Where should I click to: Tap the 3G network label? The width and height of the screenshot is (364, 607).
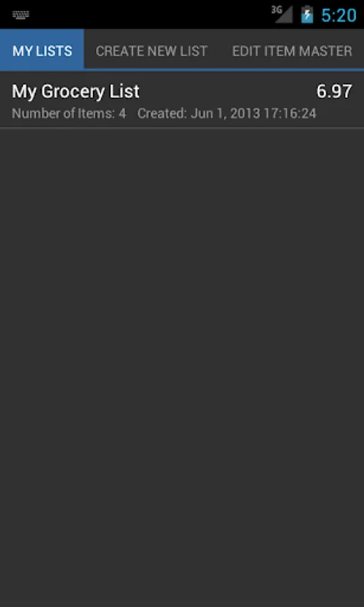(x=276, y=10)
